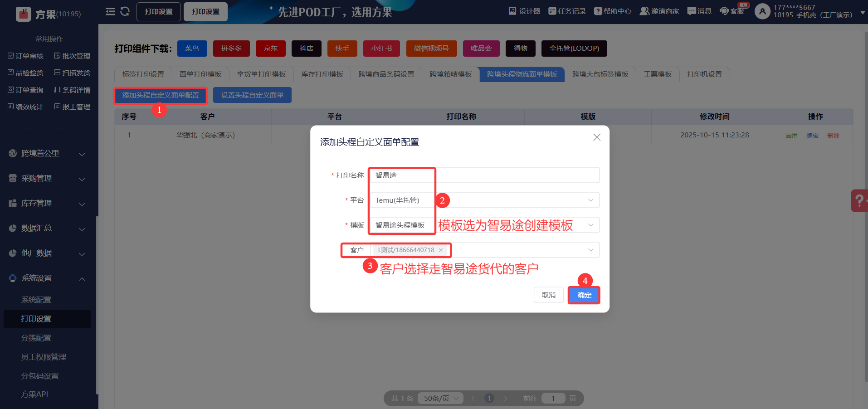Open the 设计器 designer icon

coord(524,11)
